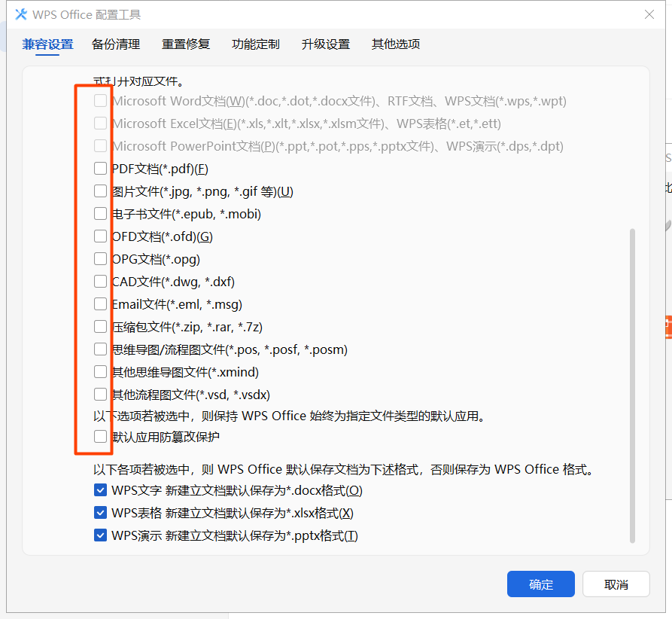The height and width of the screenshot is (619, 672).
Task: Enable the PDF文档 file association checkbox
Action: [100, 168]
